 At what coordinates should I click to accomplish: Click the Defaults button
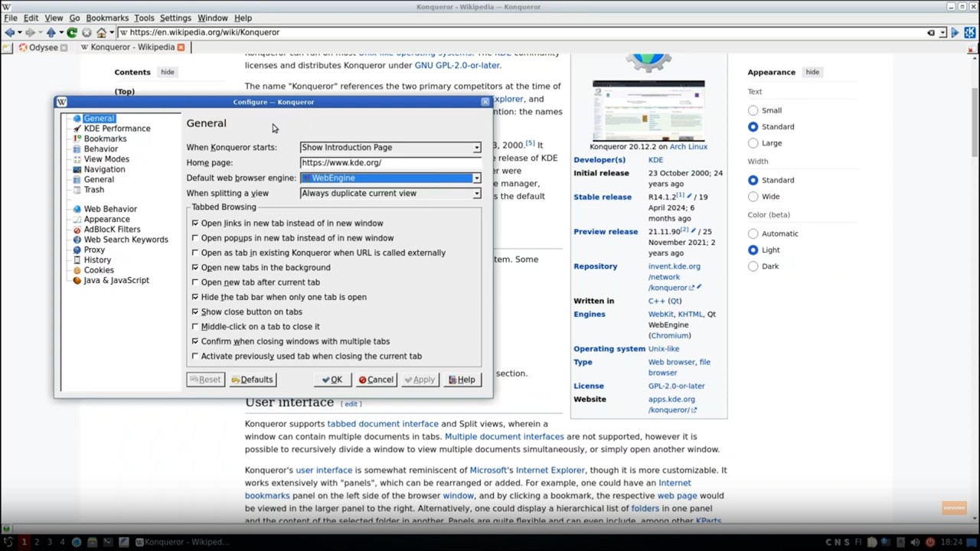(252, 380)
